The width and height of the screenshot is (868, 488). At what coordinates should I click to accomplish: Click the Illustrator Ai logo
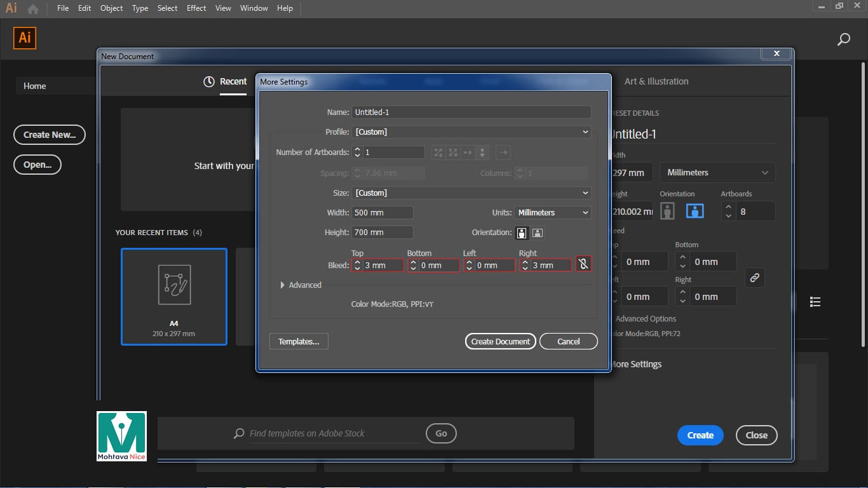pyautogui.click(x=25, y=38)
